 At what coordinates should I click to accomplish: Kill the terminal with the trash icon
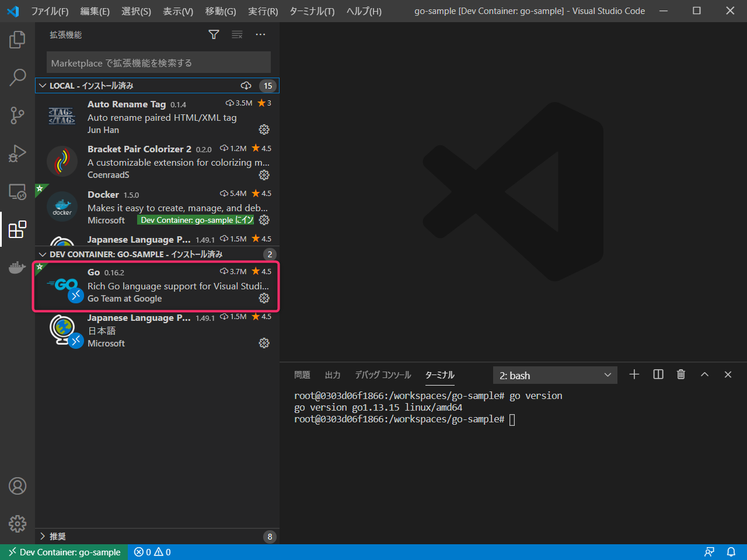point(680,374)
